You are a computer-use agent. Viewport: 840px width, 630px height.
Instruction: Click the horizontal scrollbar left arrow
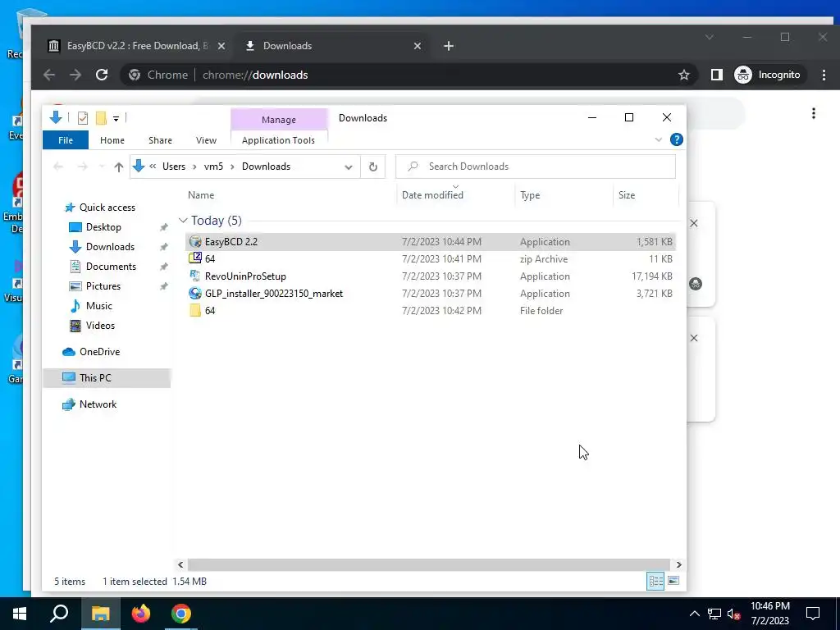tap(180, 564)
